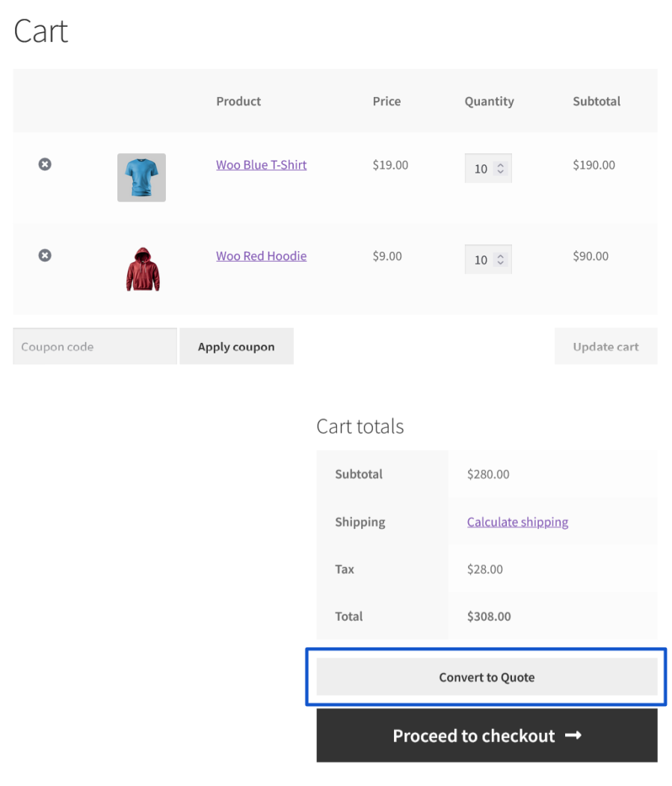This screenshot has width=672, height=786.
Task: Open the blue T-shirt product thumbnail
Action: [x=141, y=178]
